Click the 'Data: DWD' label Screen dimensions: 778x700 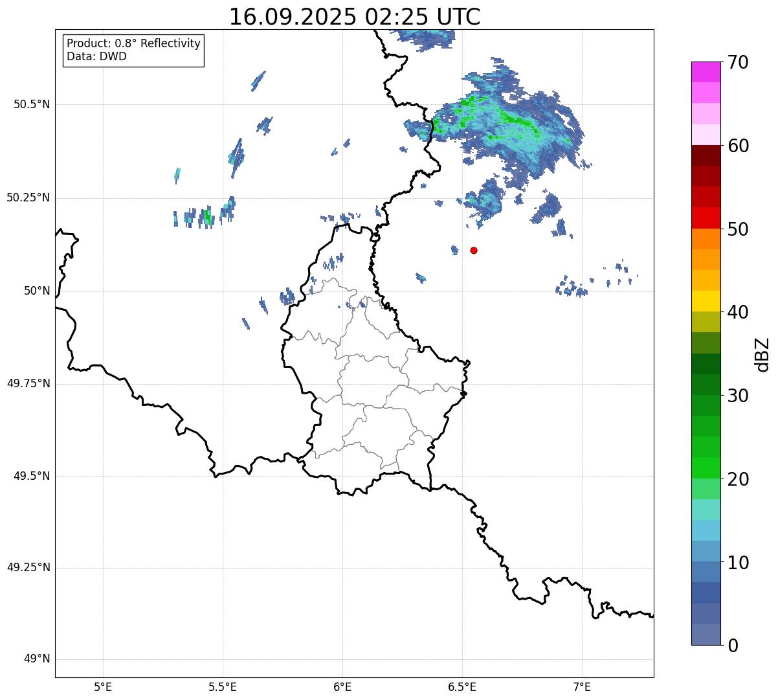[x=96, y=56]
